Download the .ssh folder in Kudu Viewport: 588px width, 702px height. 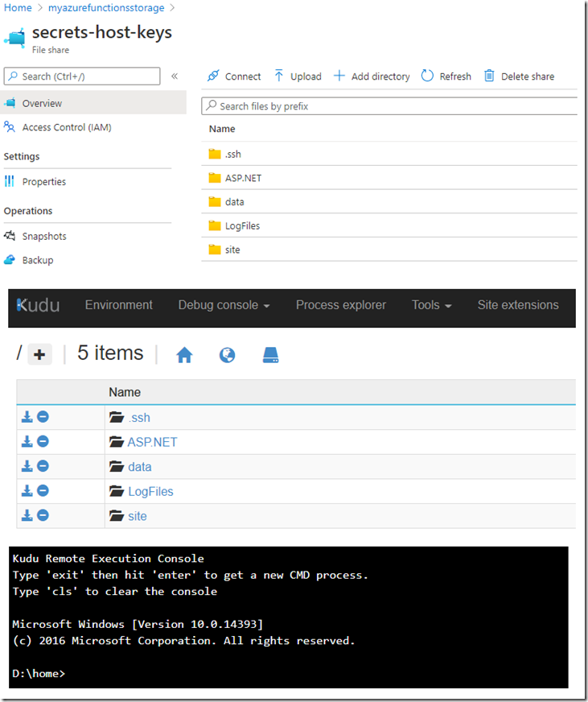pyautogui.click(x=27, y=417)
